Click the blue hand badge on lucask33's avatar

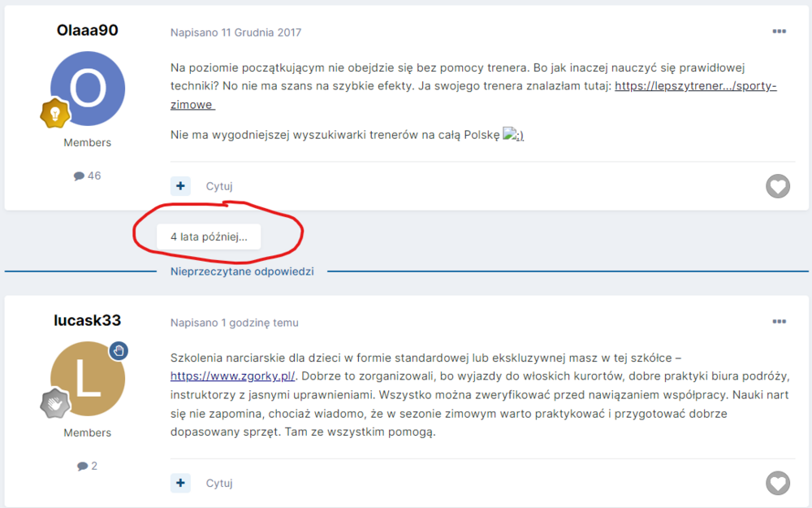[x=119, y=350]
